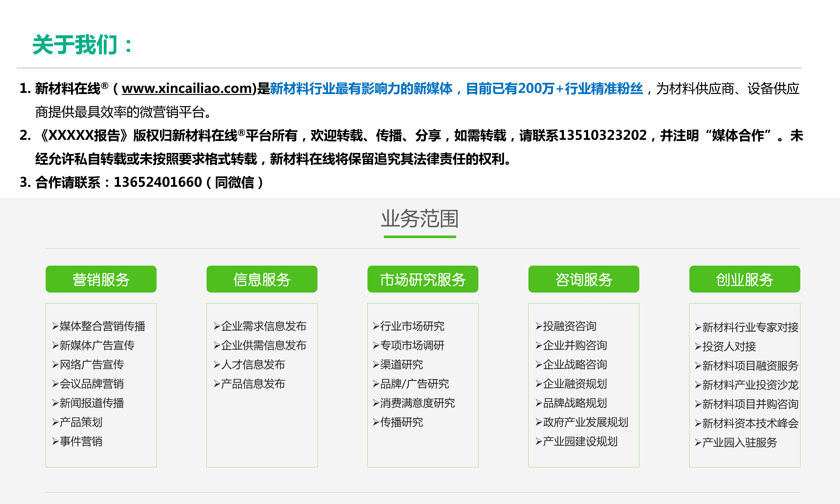840x504 pixels.
Task: Click contact number 13652401660
Action: 158,182
